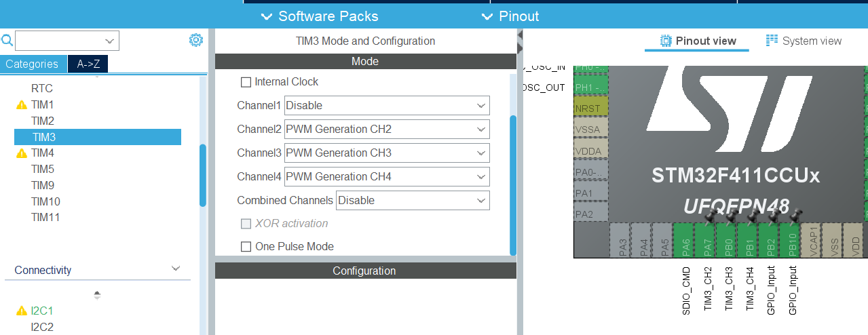Click the panel splitter collapse arrows

(520, 41)
